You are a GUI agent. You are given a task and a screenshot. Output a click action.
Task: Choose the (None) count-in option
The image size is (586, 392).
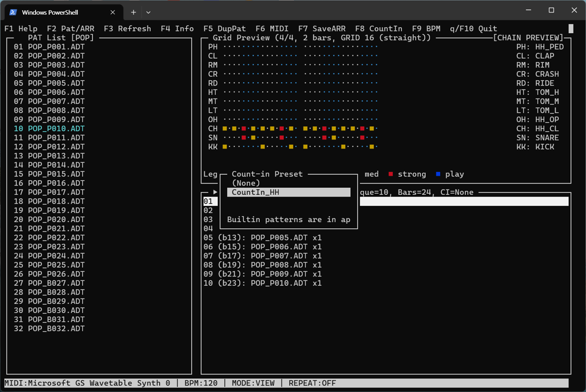click(x=246, y=183)
